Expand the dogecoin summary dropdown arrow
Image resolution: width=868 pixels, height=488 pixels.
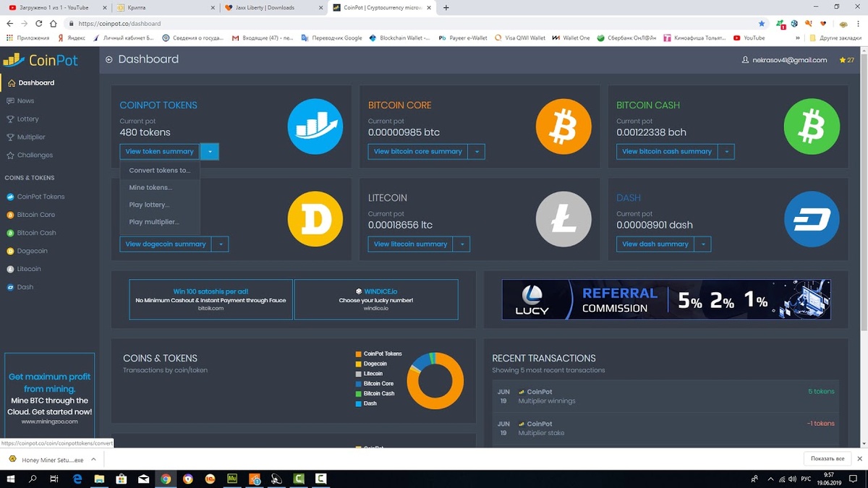(220, 244)
